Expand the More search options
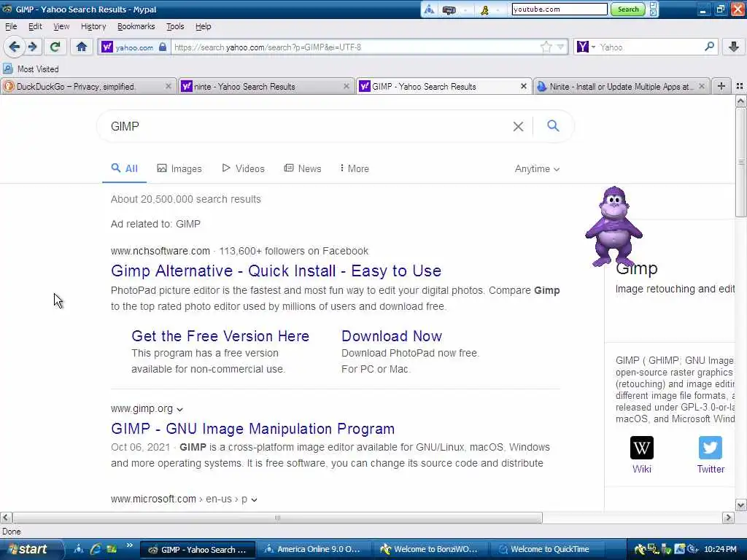Image resolution: width=747 pixels, height=560 pixels. (x=355, y=168)
